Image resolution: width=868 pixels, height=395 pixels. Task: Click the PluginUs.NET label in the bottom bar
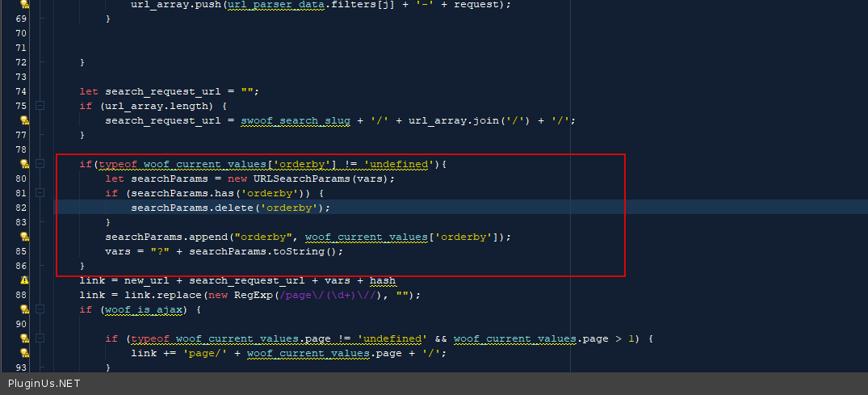pyautogui.click(x=44, y=384)
